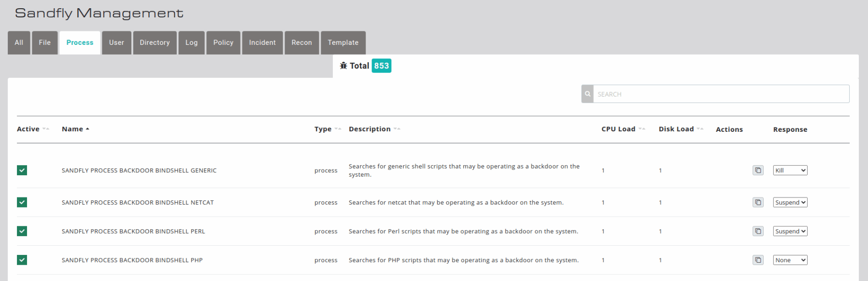Switch to the Incident tab

click(x=262, y=42)
